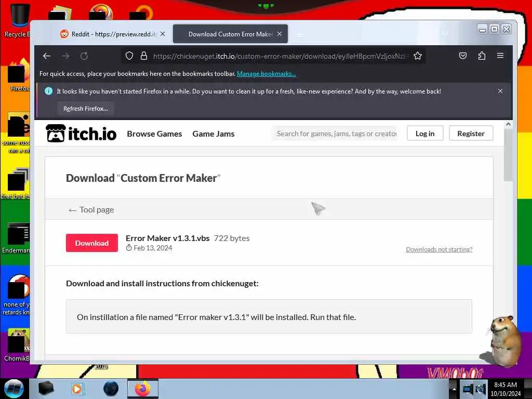Click the taskbar clock showing 8:45 AM
The width and height of the screenshot is (532, 399).
click(x=506, y=389)
